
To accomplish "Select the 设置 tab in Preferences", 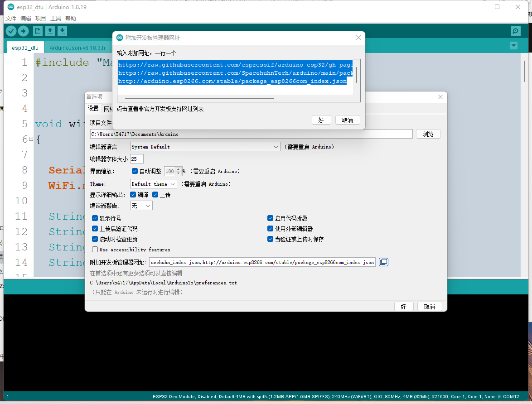I will (93, 109).
